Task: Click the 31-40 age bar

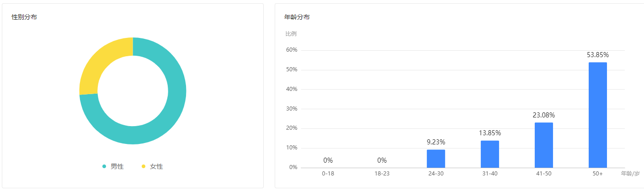Action: pos(490,154)
